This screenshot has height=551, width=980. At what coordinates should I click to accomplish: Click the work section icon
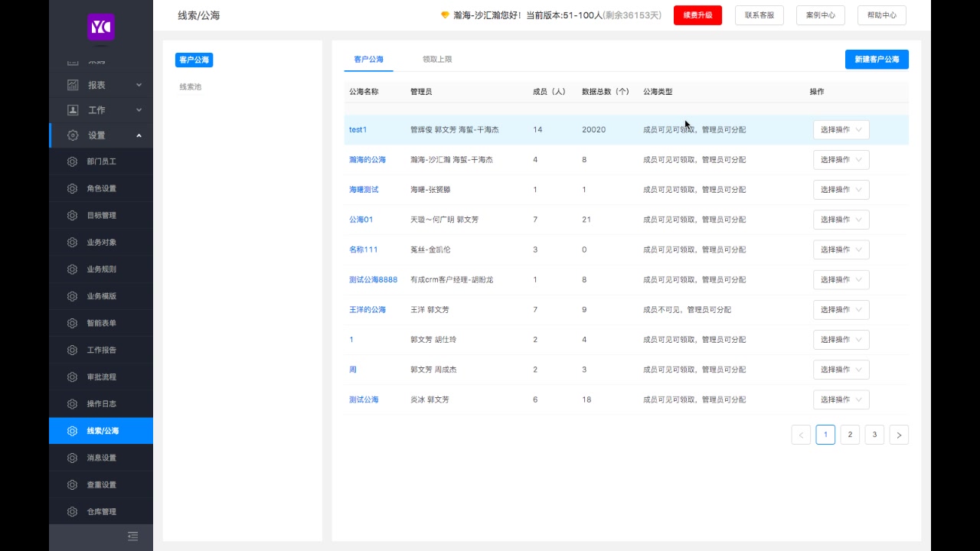(x=73, y=110)
